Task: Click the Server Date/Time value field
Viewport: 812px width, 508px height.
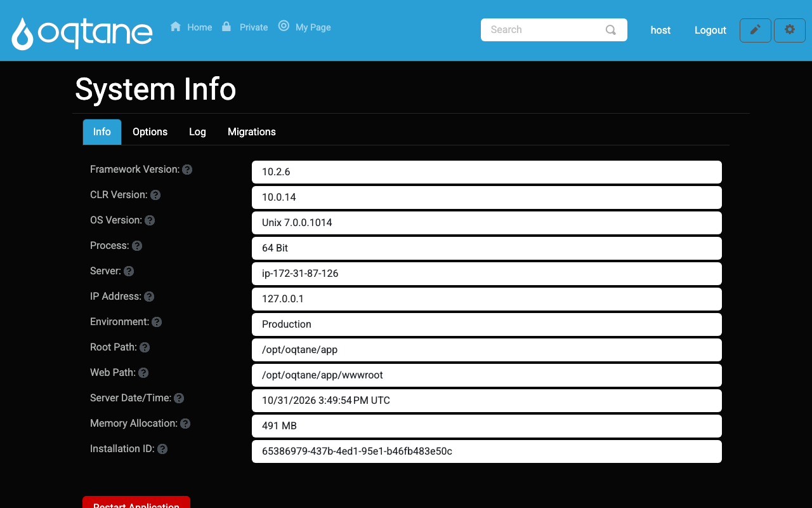Action: (487, 401)
